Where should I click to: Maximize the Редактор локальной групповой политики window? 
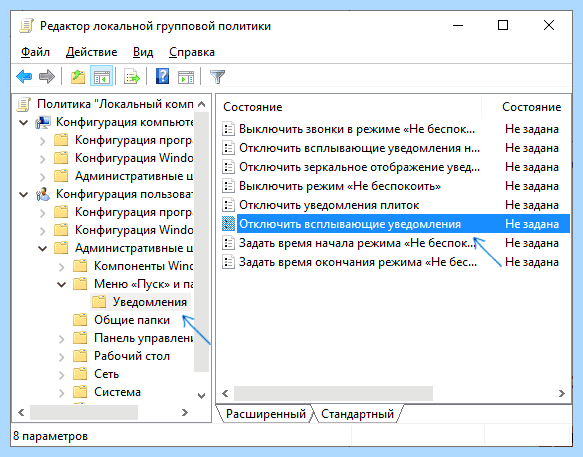pyautogui.click(x=503, y=26)
